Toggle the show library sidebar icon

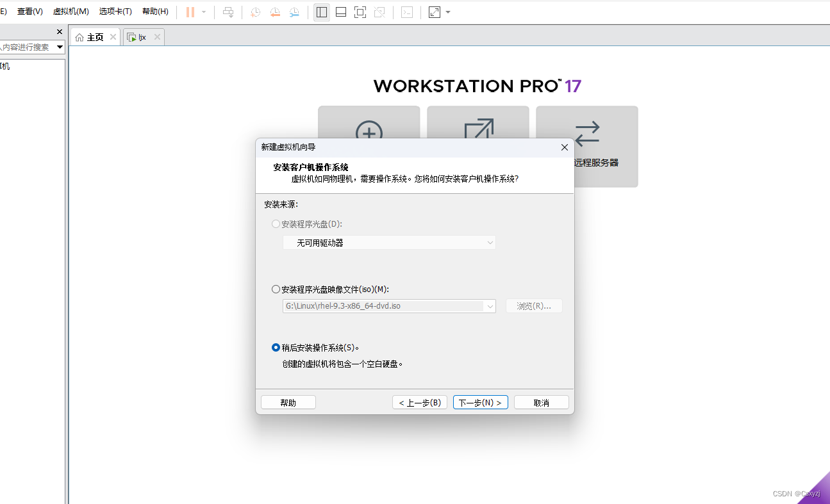pos(322,12)
